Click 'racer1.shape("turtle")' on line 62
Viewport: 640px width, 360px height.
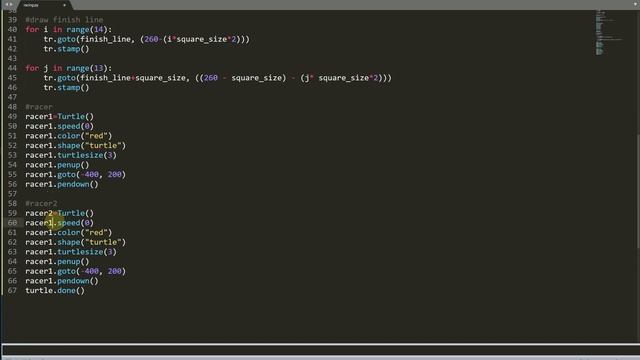[76, 242]
